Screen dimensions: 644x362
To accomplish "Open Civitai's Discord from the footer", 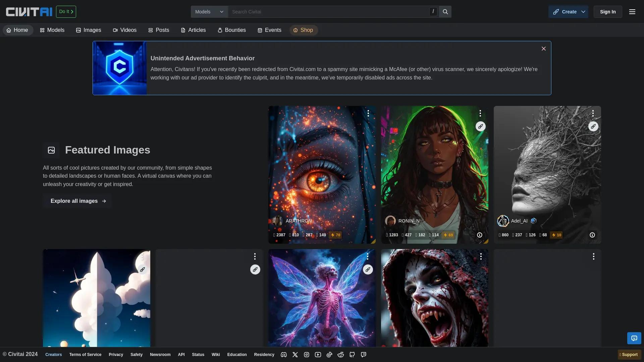I will [x=284, y=354].
